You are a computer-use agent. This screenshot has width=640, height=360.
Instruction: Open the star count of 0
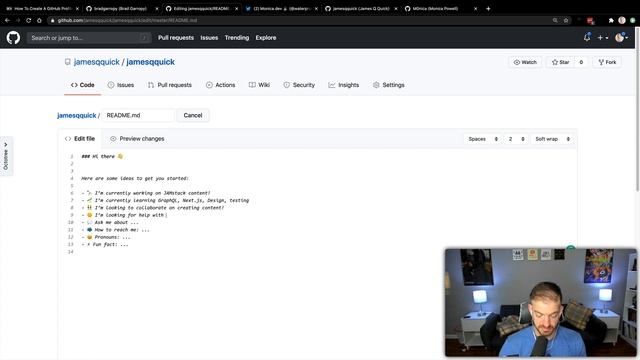click(x=581, y=62)
